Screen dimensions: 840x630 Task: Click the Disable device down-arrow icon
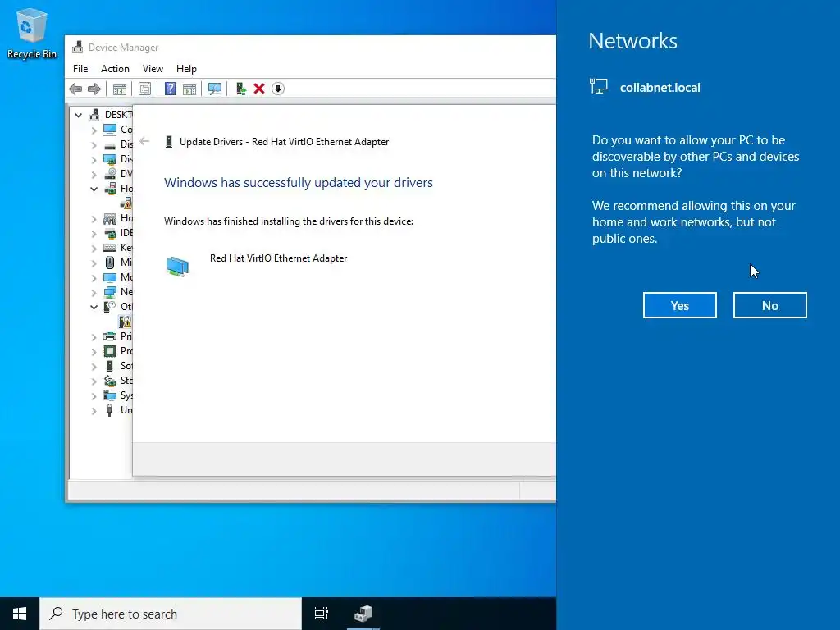(278, 89)
